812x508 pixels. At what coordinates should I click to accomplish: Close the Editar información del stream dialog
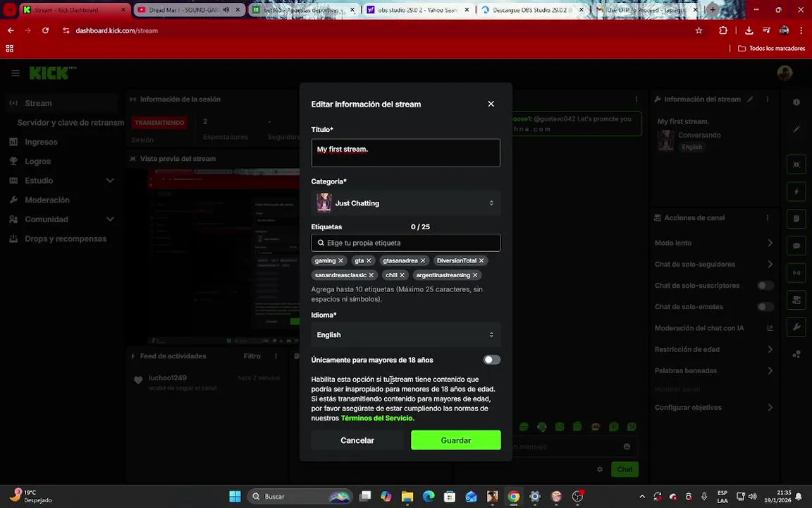[x=491, y=104]
